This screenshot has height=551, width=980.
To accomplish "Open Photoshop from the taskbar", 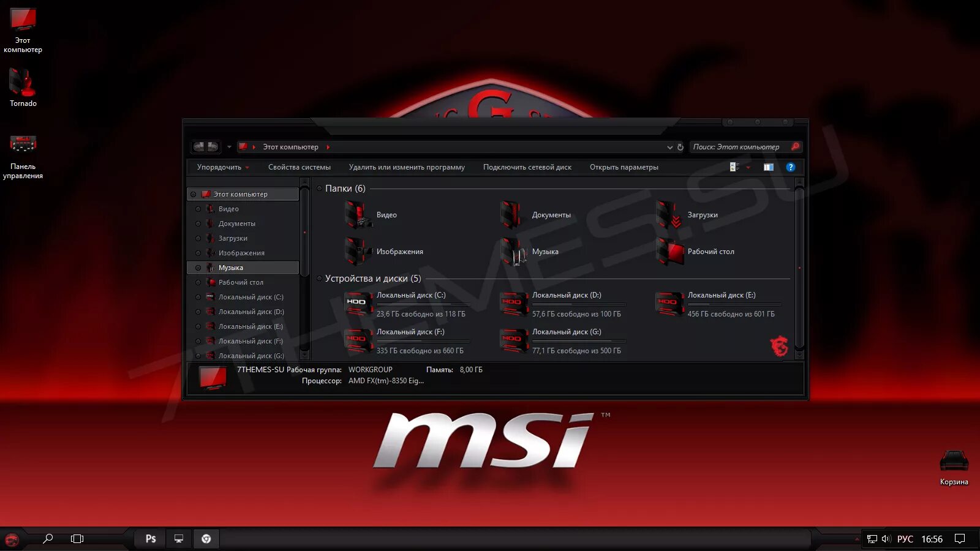I will click(151, 539).
